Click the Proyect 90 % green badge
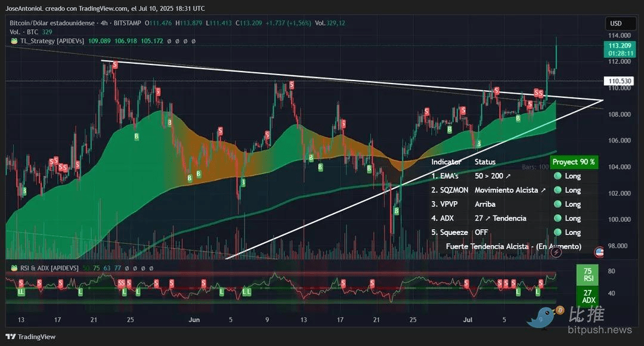This screenshot has height=346, width=644. click(x=574, y=162)
